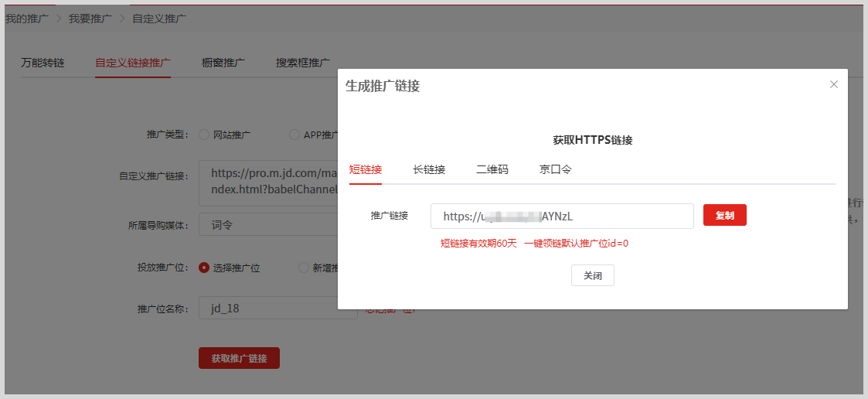Select the 橱窗推广 tab
The width and height of the screenshot is (868, 399).
223,63
